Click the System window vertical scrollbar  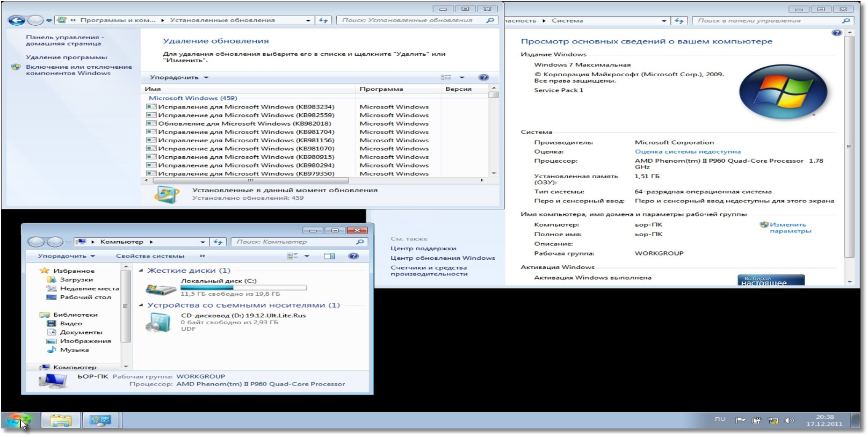point(849,147)
